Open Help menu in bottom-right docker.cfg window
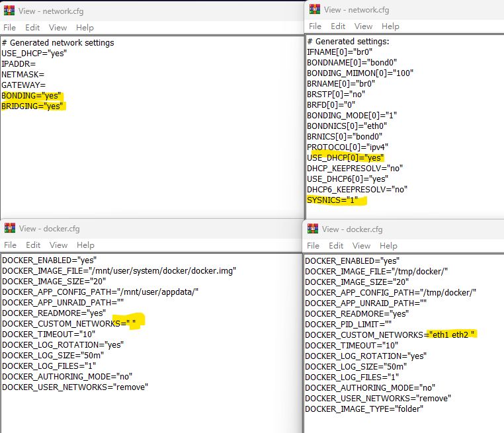Image resolution: width=504 pixels, height=433 pixels. coord(389,246)
